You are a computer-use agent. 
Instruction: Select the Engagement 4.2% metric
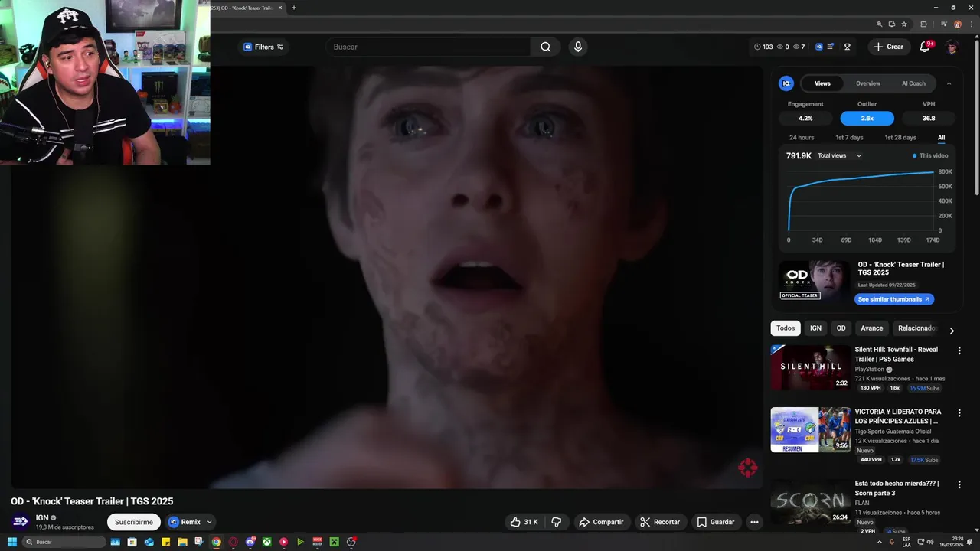point(805,119)
